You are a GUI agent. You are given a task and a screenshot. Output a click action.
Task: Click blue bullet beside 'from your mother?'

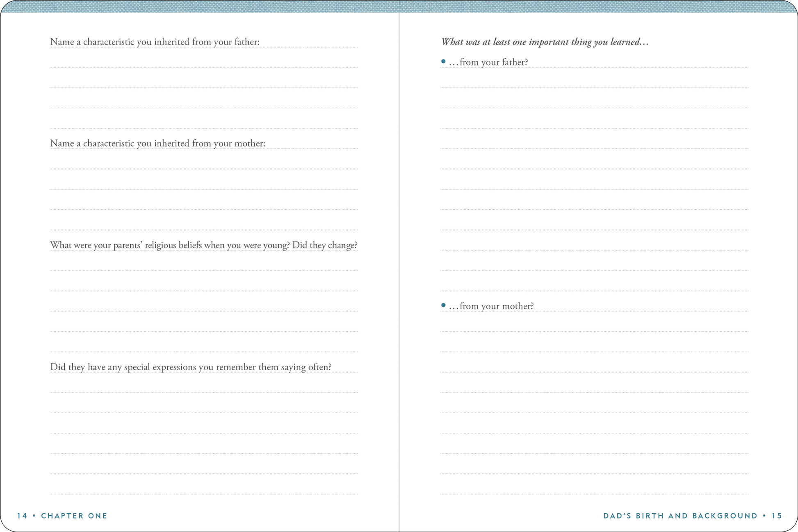point(443,305)
